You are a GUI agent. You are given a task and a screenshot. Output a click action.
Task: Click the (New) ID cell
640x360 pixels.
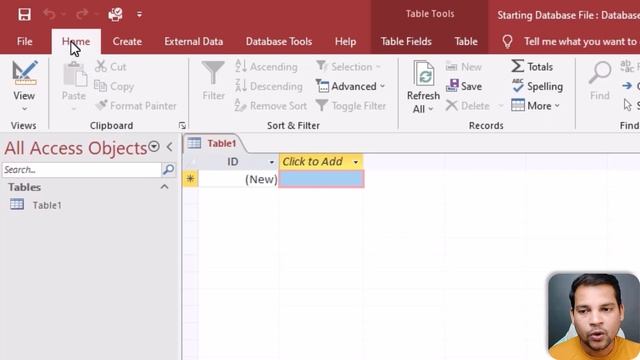pyautogui.click(x=238, y=179)
